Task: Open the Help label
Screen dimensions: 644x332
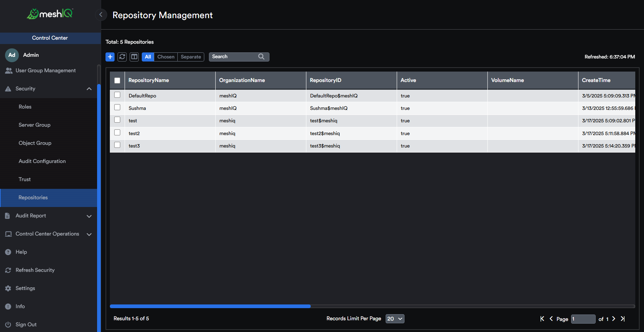Action: [21, 252]
